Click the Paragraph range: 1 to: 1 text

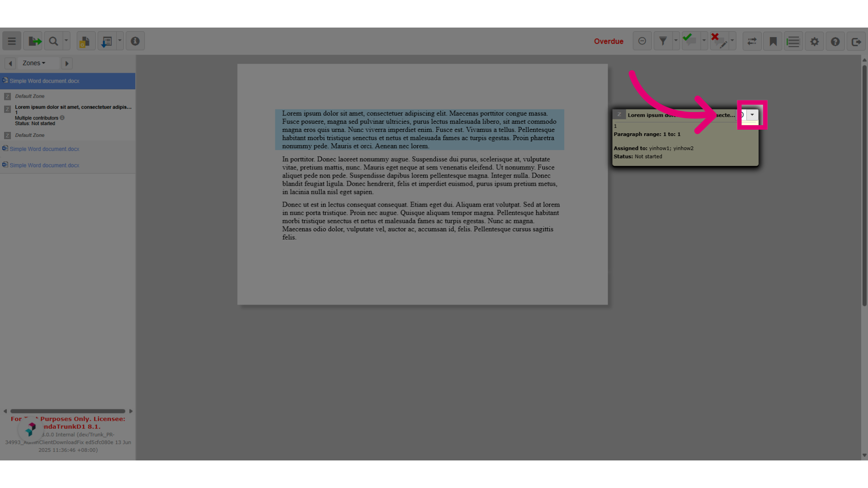647,134
